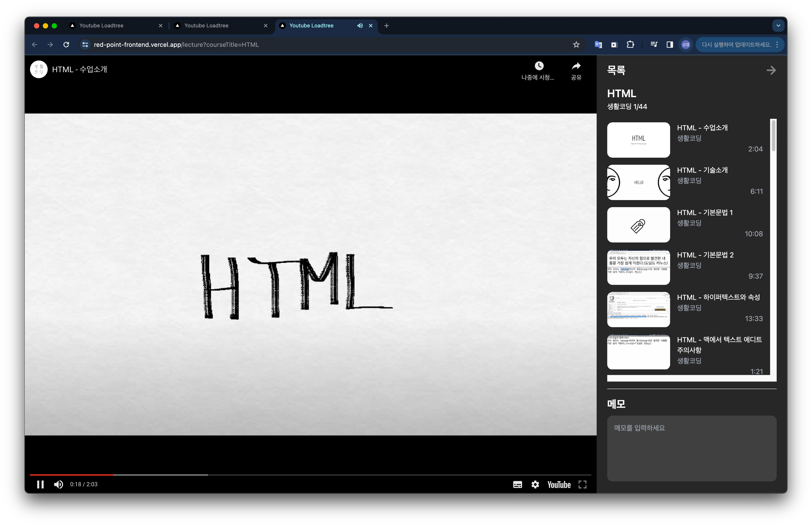Open video settings gear
This screenshot has height=526, width=812.
coord(535,484)
